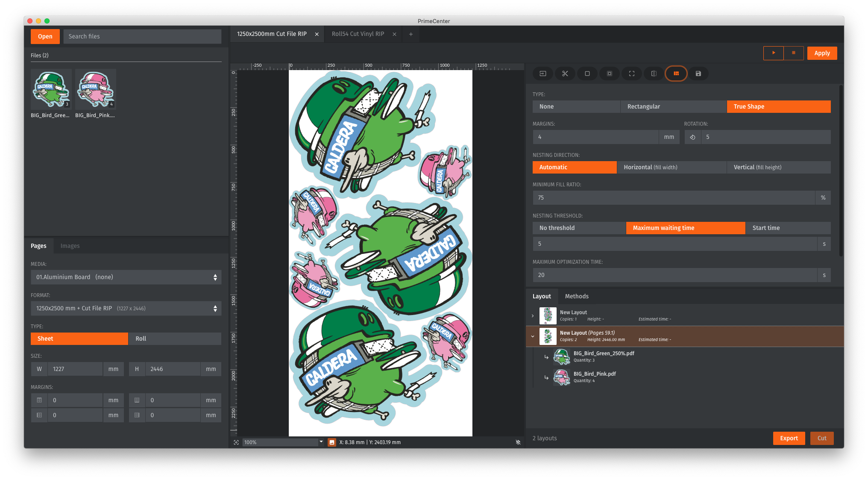Open the Format dropdown 1250x2500 mm
Image resolution: width=868 pixels, height=480 pixels.
click(126, 308)
